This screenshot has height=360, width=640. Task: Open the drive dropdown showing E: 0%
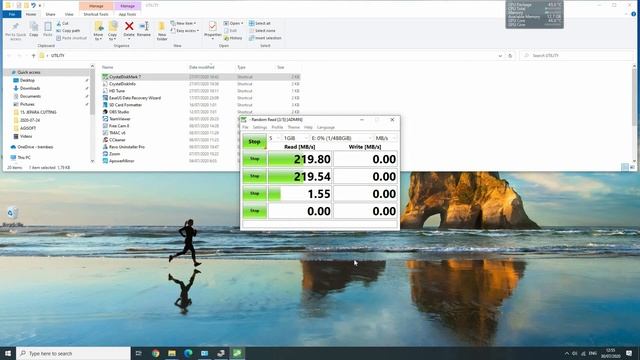coord(342,138)
